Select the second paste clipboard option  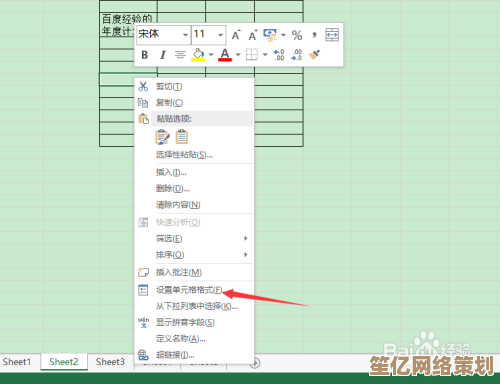(x=182, y=137)
